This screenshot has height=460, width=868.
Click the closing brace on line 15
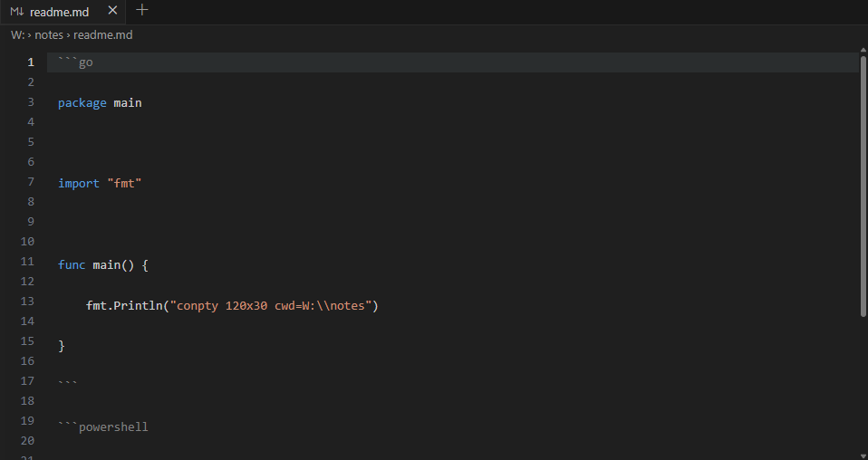pos(62,346)
